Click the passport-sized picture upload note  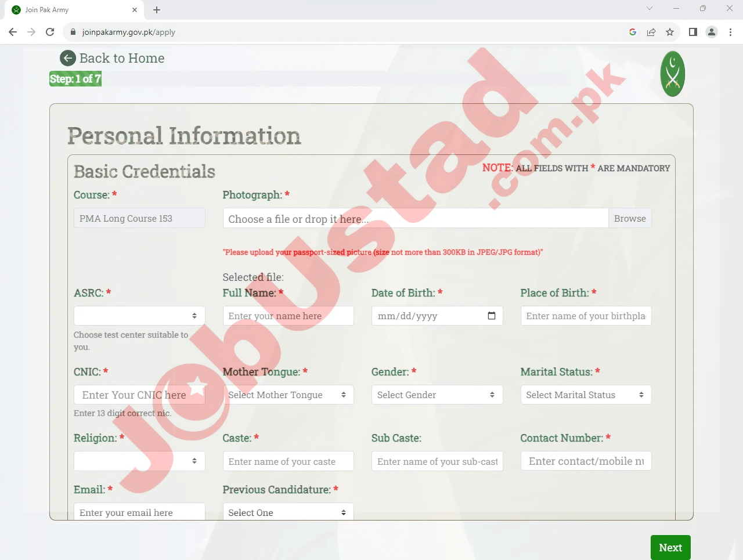click(383, 252)
